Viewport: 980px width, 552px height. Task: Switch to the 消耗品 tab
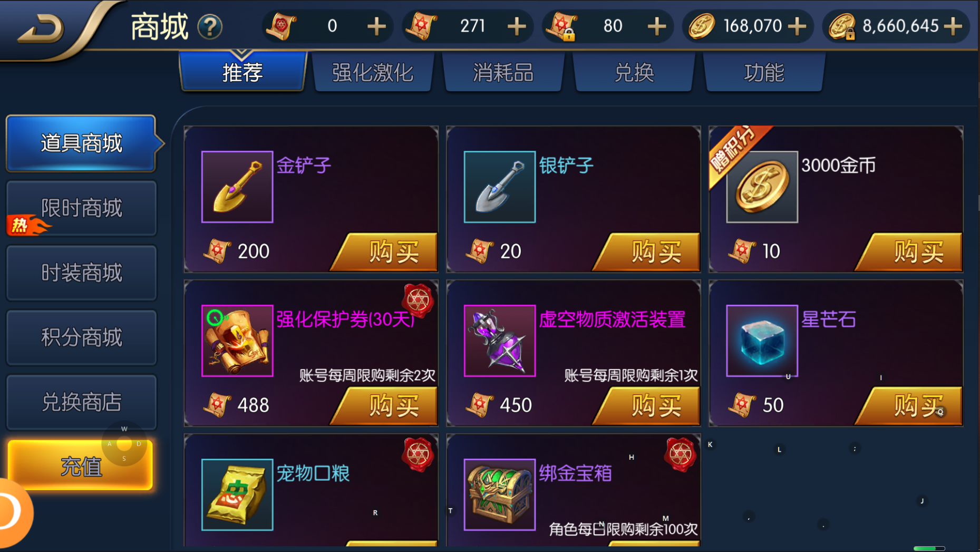click(503, 72)
